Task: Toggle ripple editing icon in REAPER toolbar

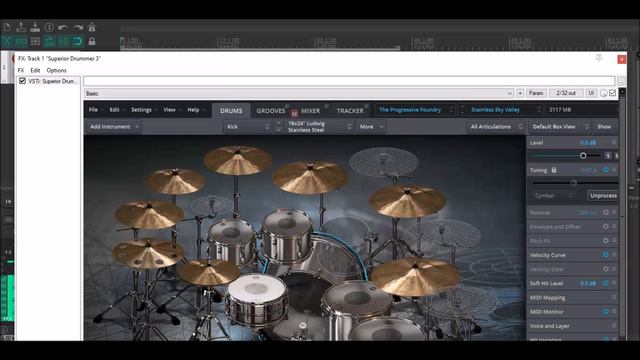Action: pyautogui.click(x=35, y=41)
